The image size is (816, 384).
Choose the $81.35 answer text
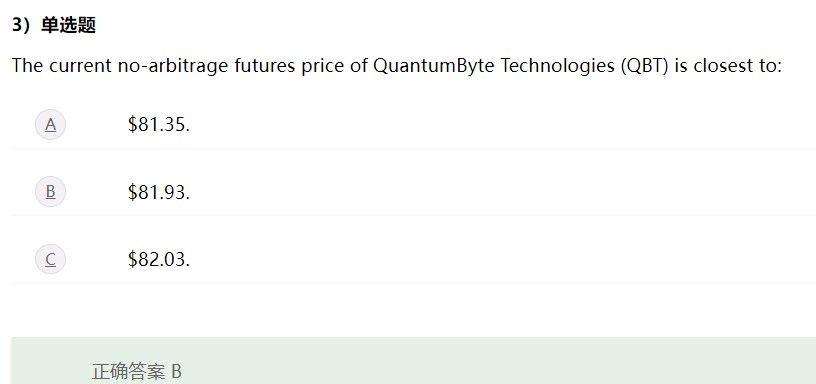(x=159, y=125)
